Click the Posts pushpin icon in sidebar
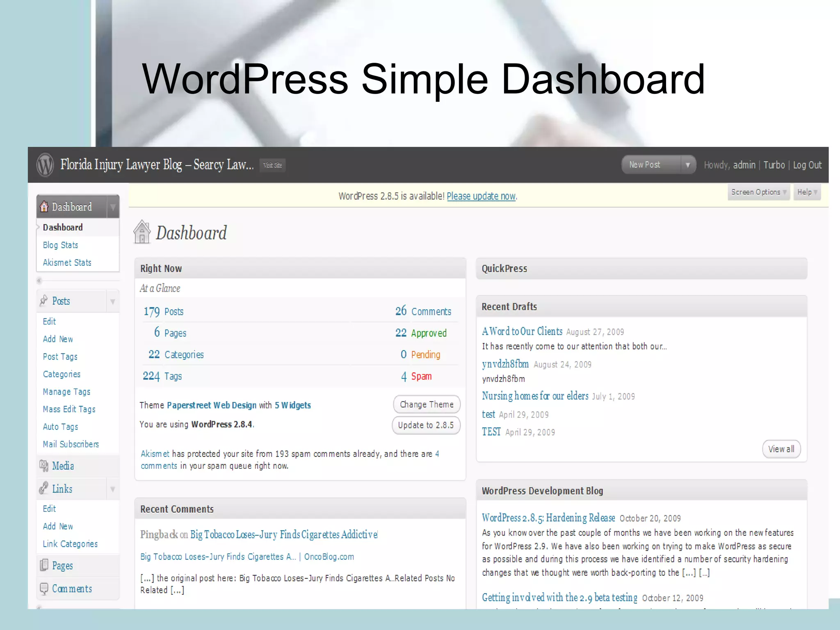The width and height of the screenshot is (840, 630). click(x=44, y=301)
